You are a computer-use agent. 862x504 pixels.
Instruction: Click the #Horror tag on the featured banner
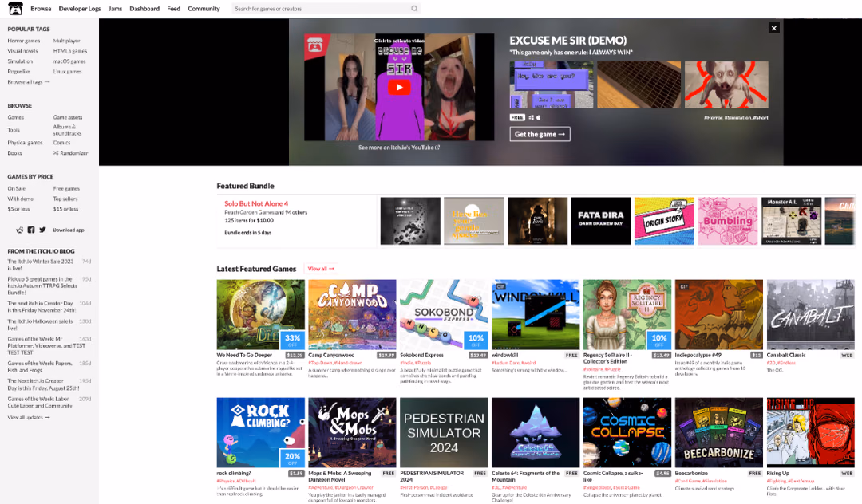[713, 117]
